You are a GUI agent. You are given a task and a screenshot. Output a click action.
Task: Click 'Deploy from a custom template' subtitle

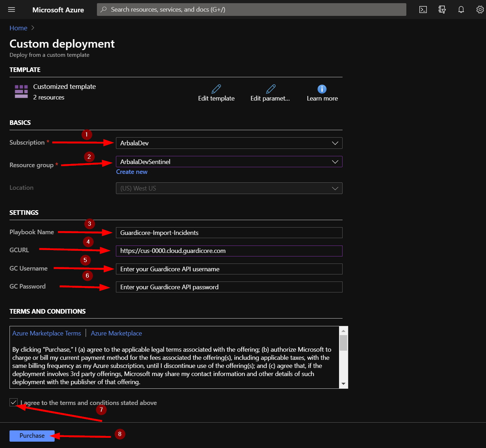click(x=49, y=55)
